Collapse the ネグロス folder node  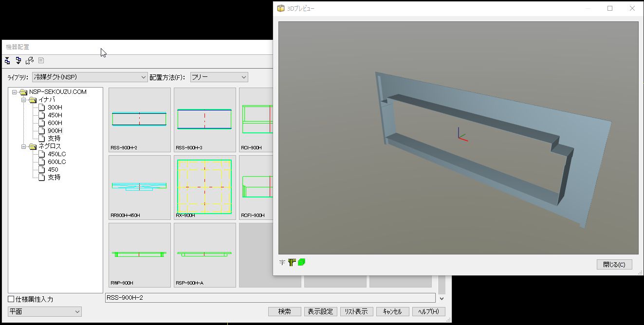(x=23, y=146)
